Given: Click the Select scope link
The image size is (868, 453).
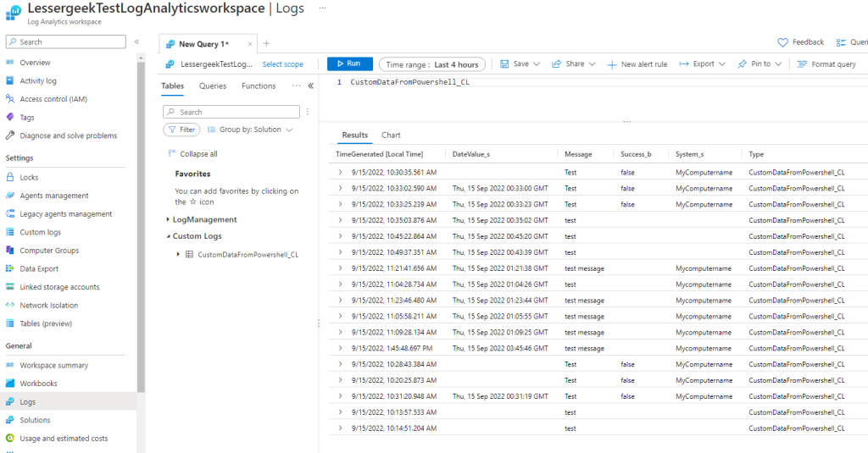Looking at the screenshot, I should tap(282, 64).
